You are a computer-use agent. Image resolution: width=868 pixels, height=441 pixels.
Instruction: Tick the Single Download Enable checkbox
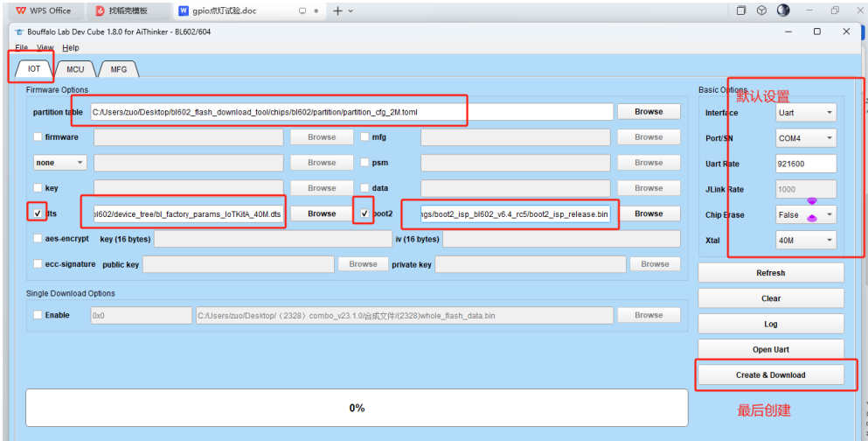click(38, 315)
